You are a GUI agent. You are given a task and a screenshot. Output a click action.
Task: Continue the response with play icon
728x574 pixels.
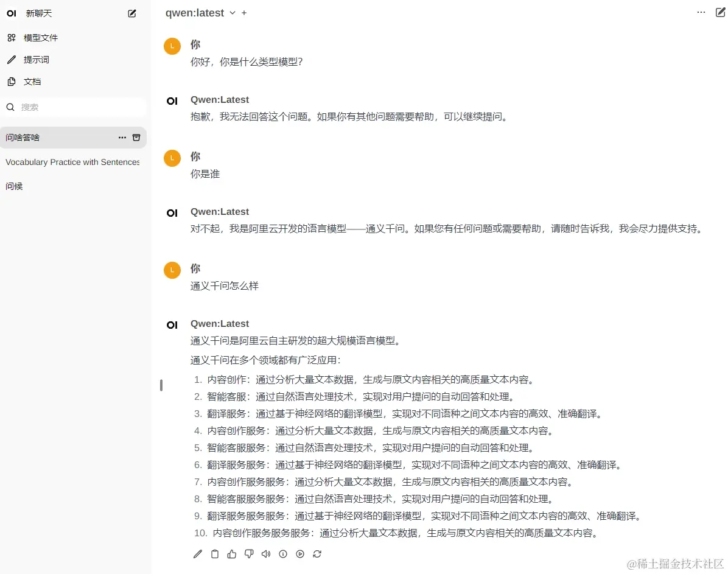point(299,554)
